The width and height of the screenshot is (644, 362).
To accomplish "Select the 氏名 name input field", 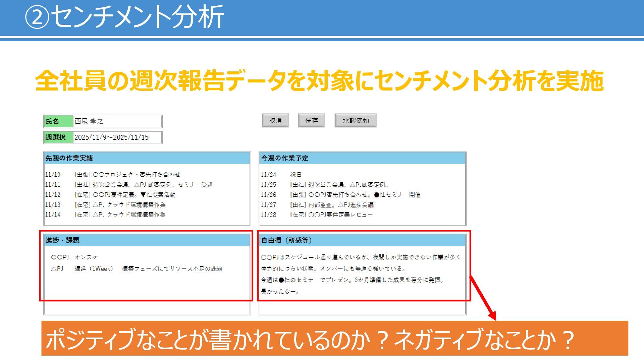I will point(117,121).
